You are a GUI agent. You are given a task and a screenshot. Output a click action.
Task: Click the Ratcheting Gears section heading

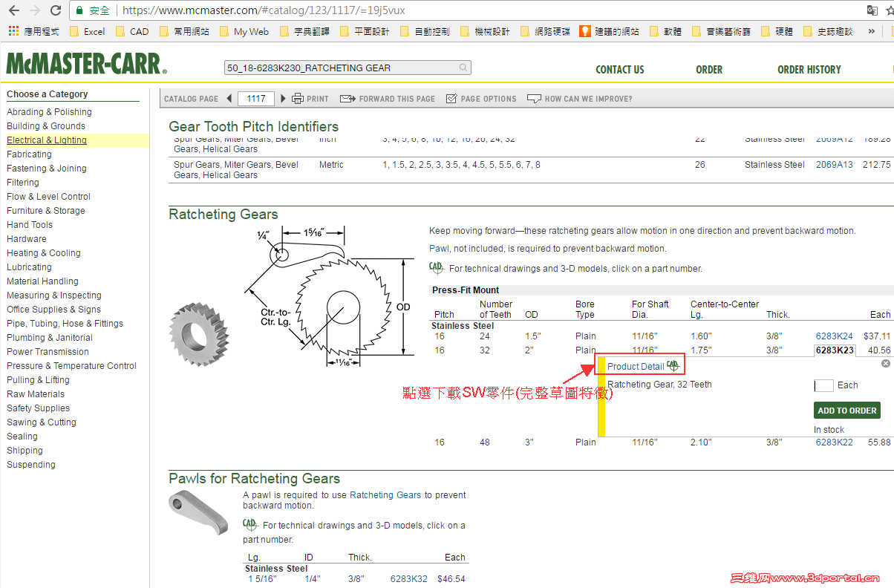223,215
